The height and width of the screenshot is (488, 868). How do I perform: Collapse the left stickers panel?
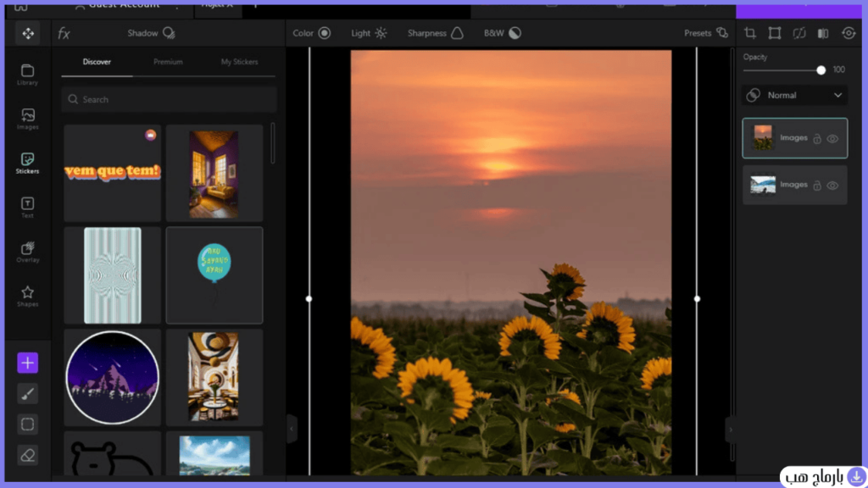tap(292, 429)
